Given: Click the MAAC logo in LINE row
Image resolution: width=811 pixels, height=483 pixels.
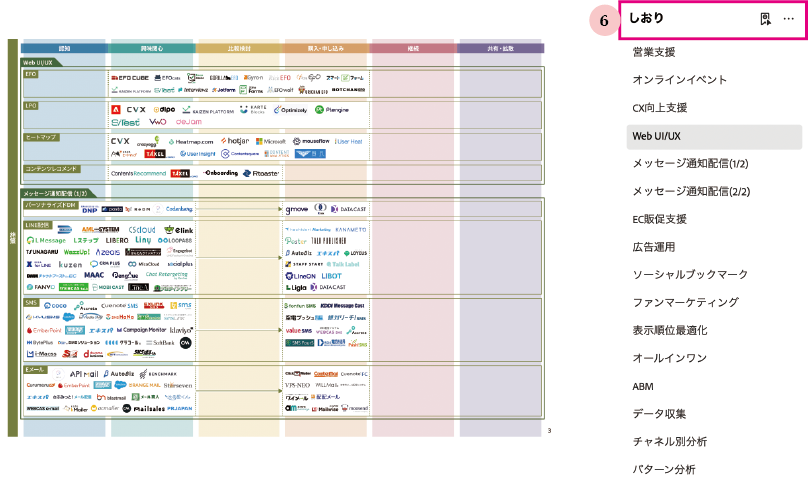Looking at the screenshot, I should pyautogui.click(x=94, y=275).
